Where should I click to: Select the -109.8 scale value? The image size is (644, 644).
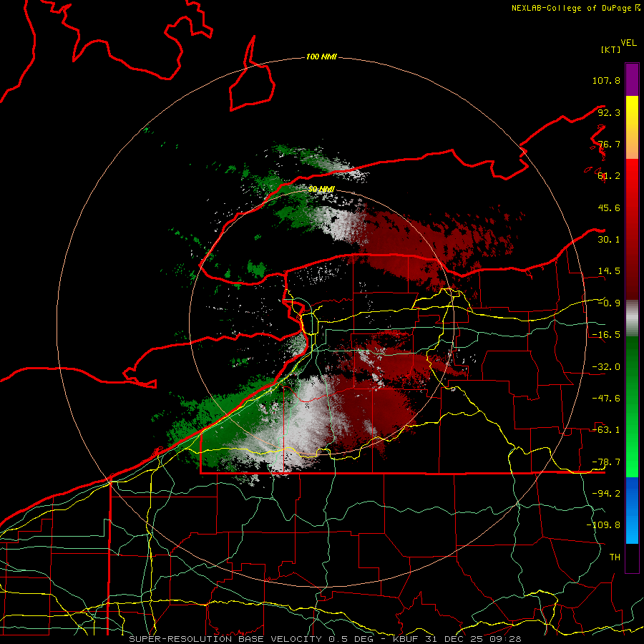(x=603, y=525)
